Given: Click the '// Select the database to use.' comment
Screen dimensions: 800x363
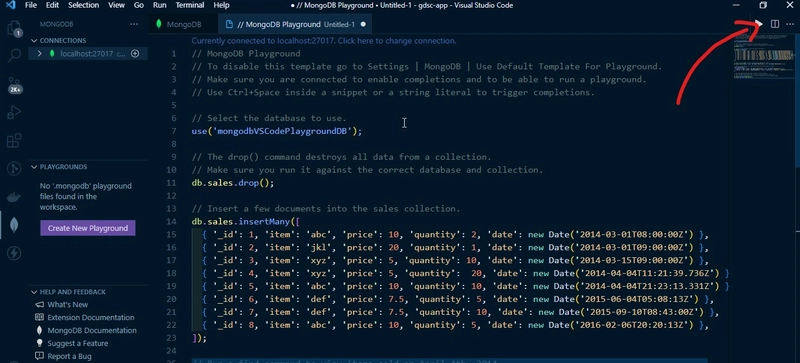Looking at the screenshot, I should tap(269, 118).
